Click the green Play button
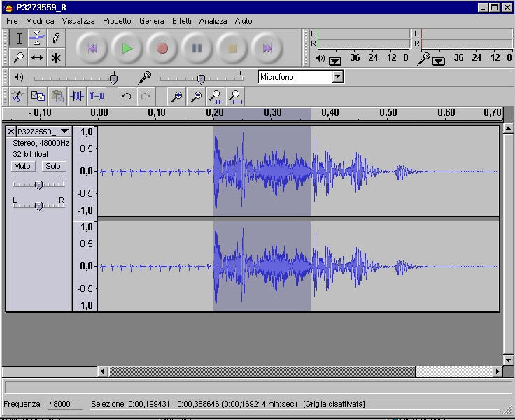This screenshot has height=420, width=515. click(127, 48)
